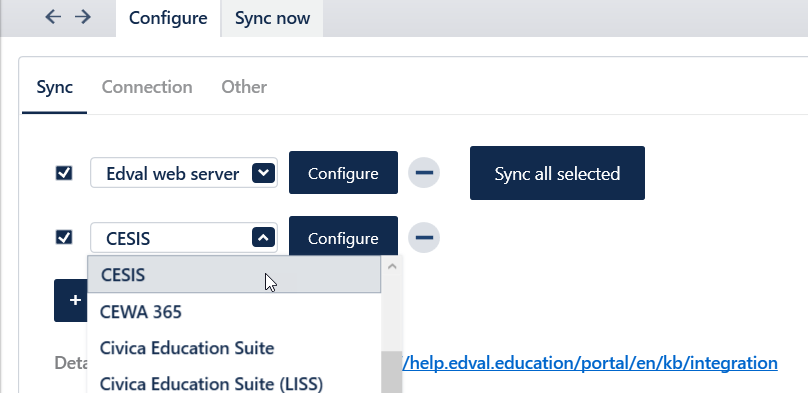
Task: Click Sync all selected button
Action: click(x=557, y=173)
